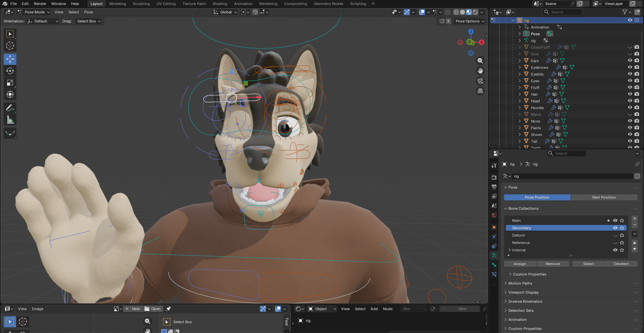Toggle visibility of Secondary bone collection

coord(615,228)
